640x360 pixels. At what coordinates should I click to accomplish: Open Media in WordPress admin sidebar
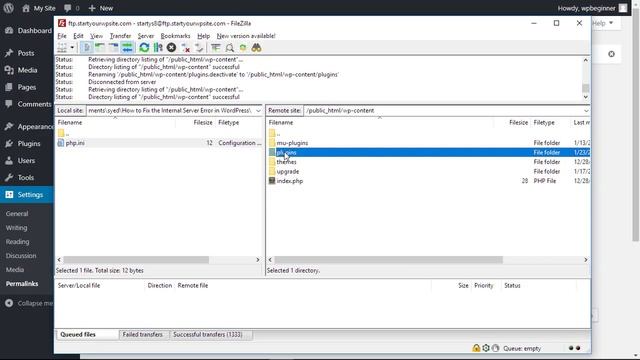point(27,70)
